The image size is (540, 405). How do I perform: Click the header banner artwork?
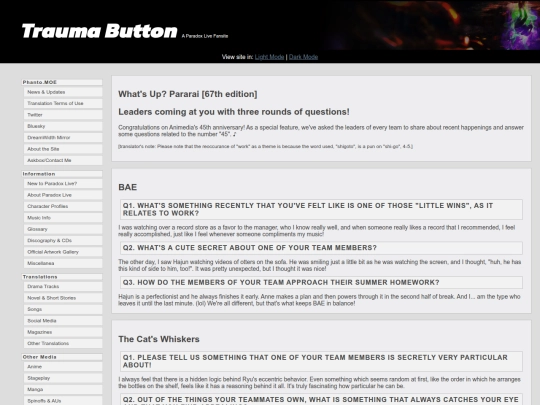(x=432, y=25)
